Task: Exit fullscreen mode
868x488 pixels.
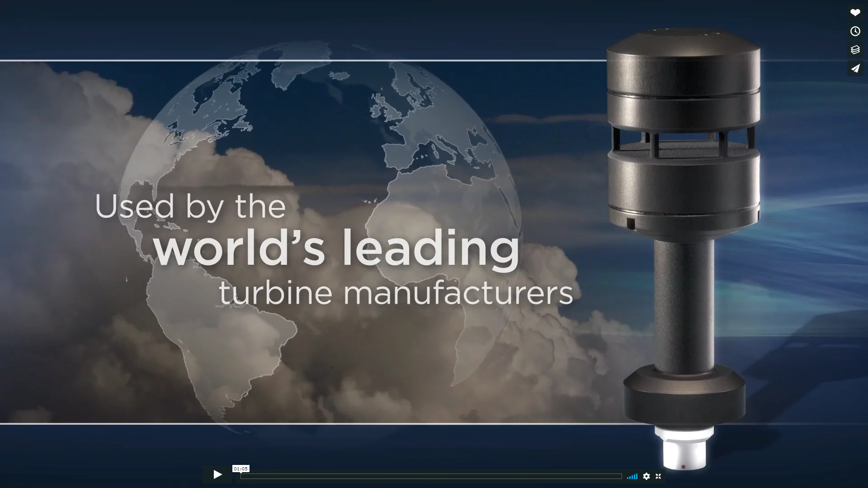Action: tap(658, 476)
